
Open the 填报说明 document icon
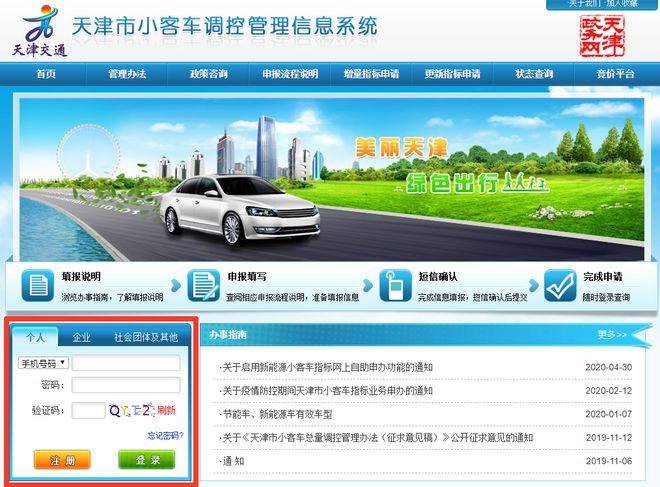pos(38,285)
